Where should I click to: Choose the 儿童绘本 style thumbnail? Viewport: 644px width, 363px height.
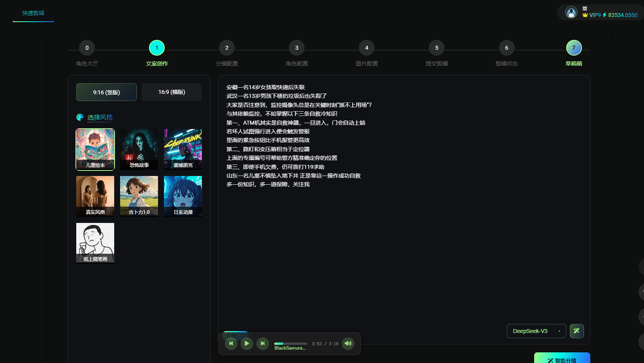95,149
